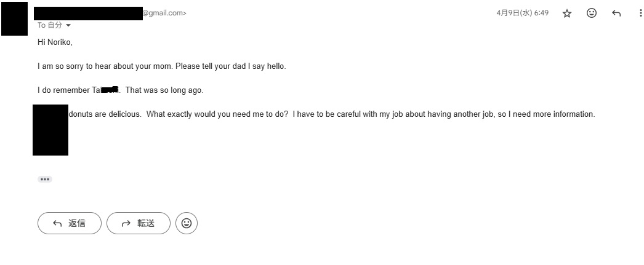The image size is (644, 265).
Task: Add emoji reaction from top toolbar
Action: 592,13
